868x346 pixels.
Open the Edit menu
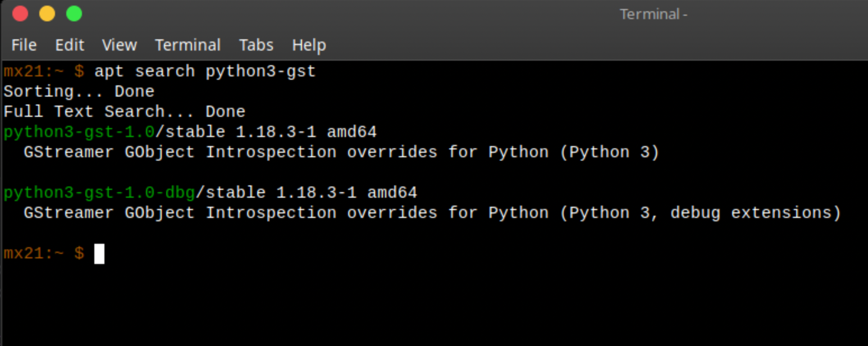pyautogui.click(x=70, y=45)
